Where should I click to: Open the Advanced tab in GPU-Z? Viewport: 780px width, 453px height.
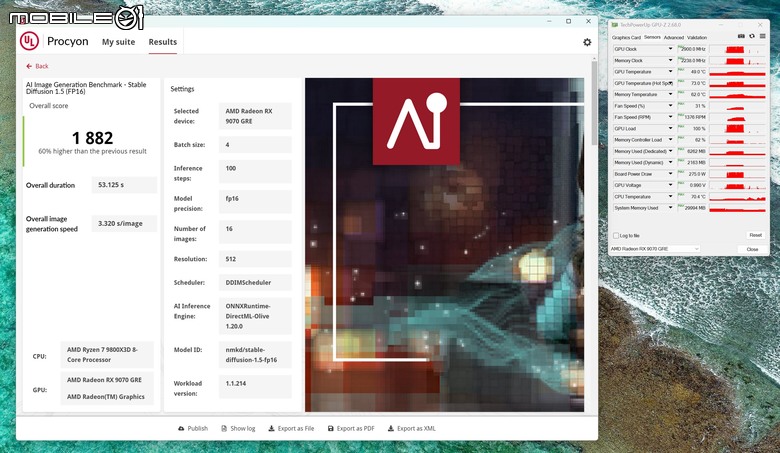[x=674, y=38]
